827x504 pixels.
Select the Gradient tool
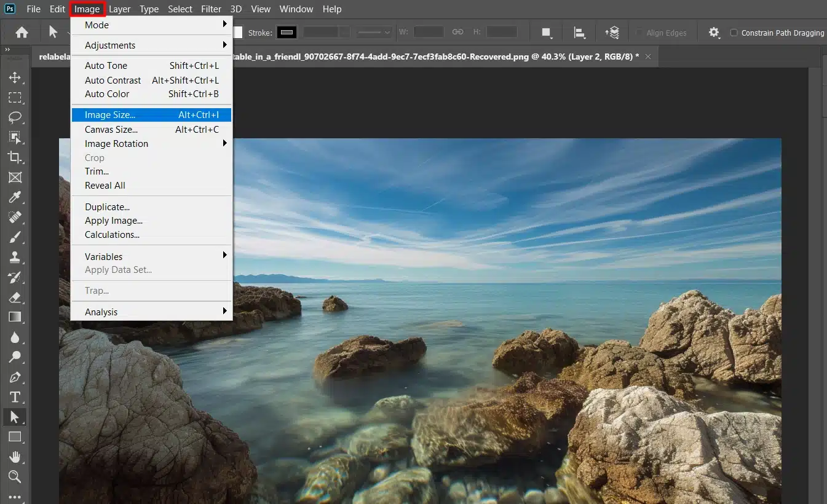coord(15,317)
